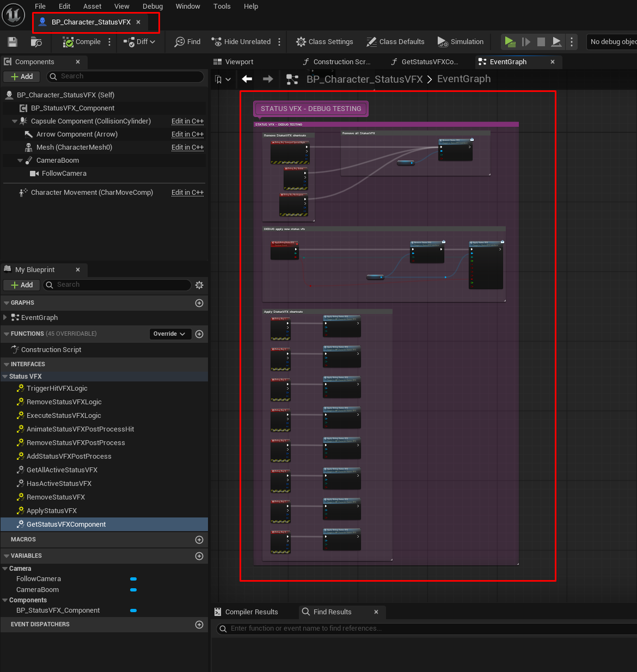Switch to the Viewport tab
The image size is (637, 672).
tap(234, 62)
